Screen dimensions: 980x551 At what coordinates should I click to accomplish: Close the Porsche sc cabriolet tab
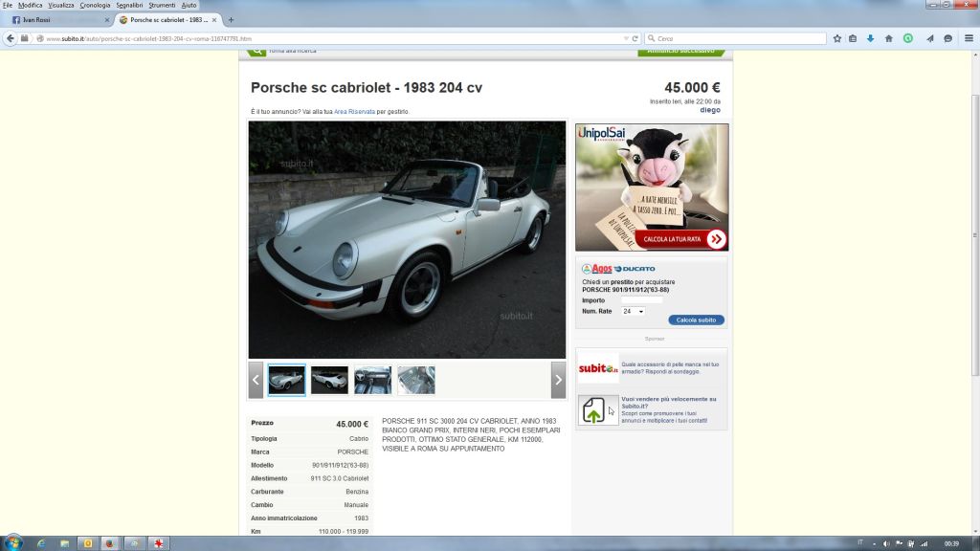(x=213, y=20)
